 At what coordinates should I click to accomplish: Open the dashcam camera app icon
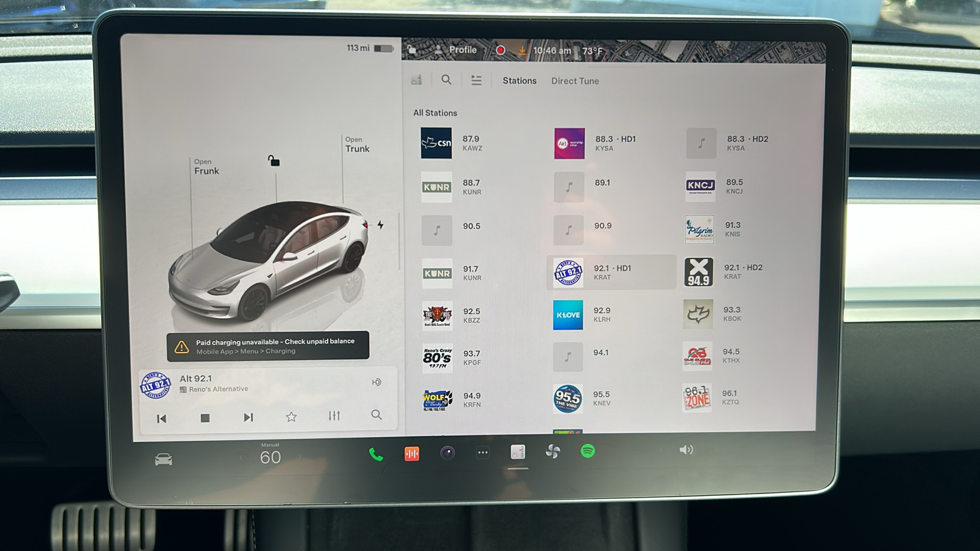coord(448,453)
